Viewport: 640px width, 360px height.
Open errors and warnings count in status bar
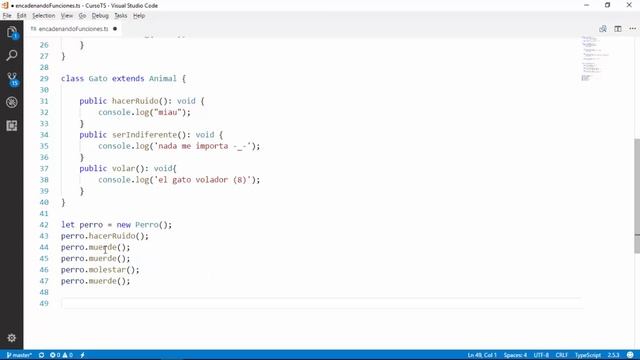[x=61, y=355]
